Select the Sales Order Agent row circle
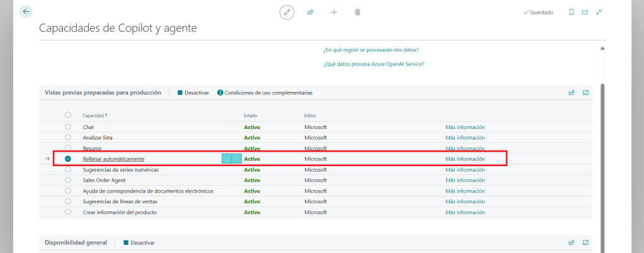 (x=68, y=180)
